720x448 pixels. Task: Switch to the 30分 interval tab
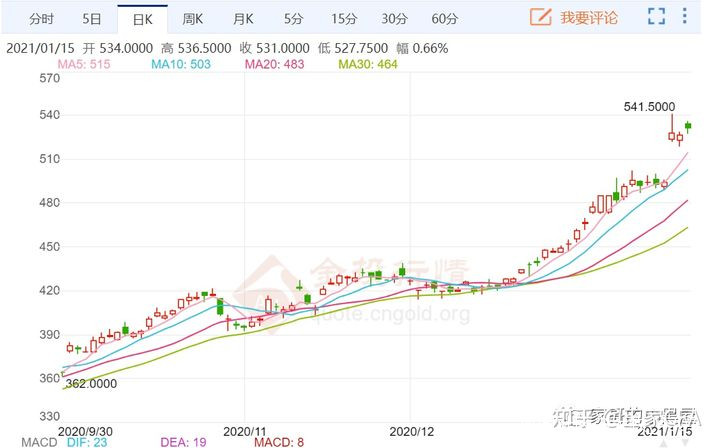[x=394, y=19]
